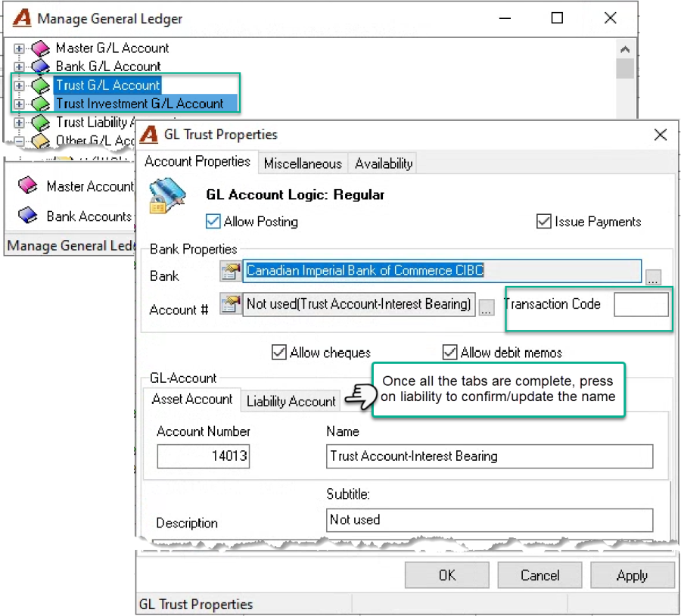Open the Availability tab

click(383, 163)
